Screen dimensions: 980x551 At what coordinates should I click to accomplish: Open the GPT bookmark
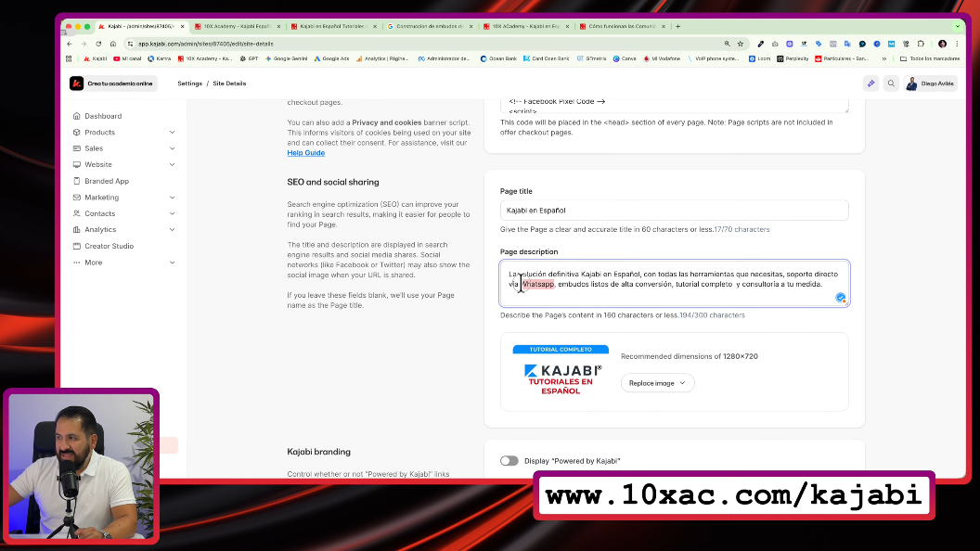(250, 58)
